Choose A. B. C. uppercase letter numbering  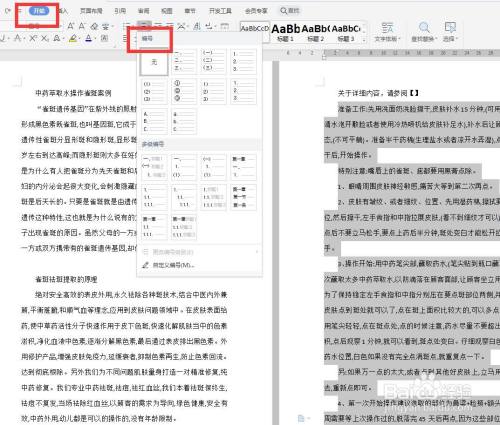tap(154, 121)
